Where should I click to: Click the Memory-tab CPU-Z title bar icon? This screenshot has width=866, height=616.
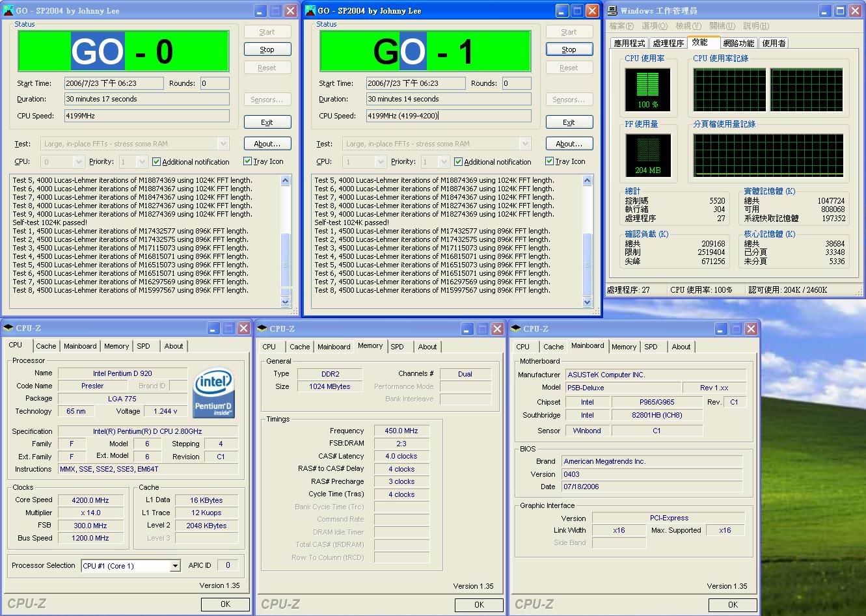(262, 328)
